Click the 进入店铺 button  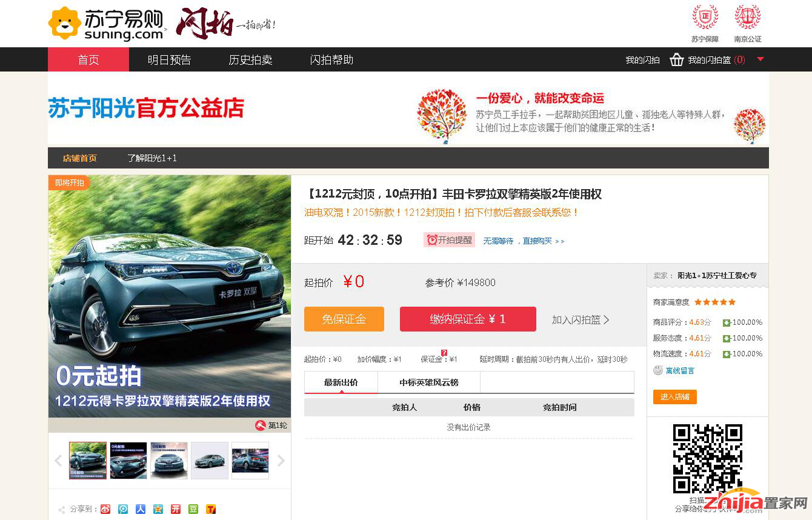tap(675, 396)
